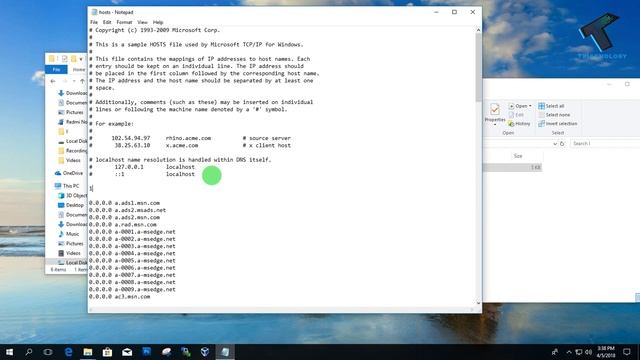The height and width of the screenshot is (360, 640).
Task: Select 3D Objects under This PC
Action: [73, 196]
